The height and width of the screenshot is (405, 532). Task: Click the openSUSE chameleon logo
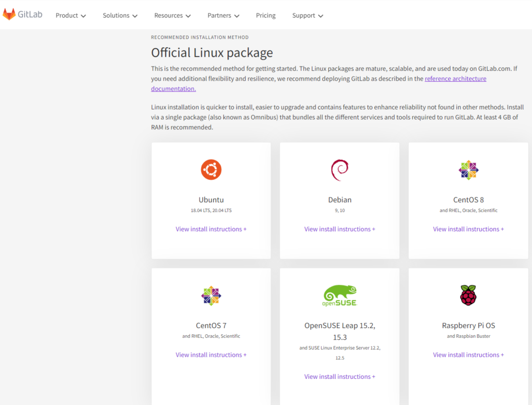coord(340,295)
